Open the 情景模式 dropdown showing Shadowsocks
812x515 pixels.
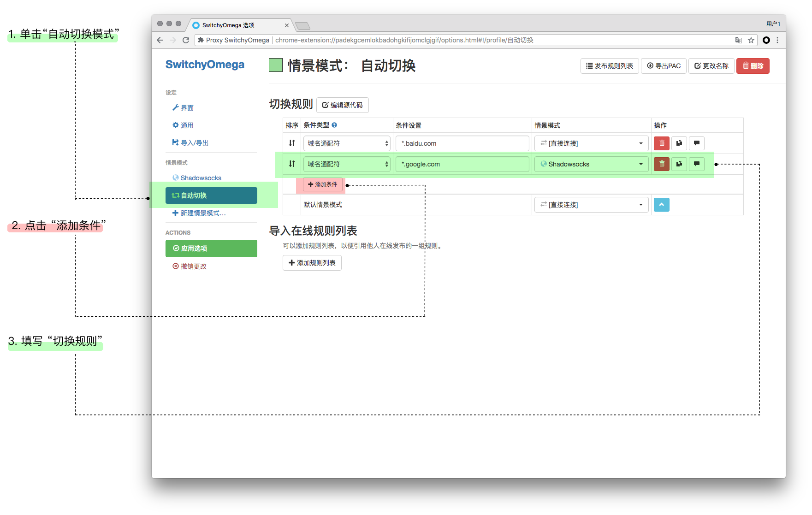point(591,164)
